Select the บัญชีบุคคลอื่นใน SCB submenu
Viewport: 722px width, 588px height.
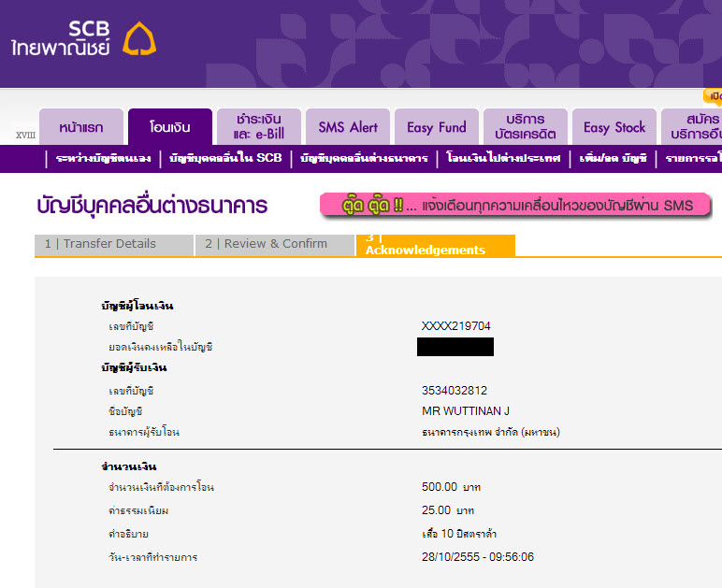pos(225,159)
